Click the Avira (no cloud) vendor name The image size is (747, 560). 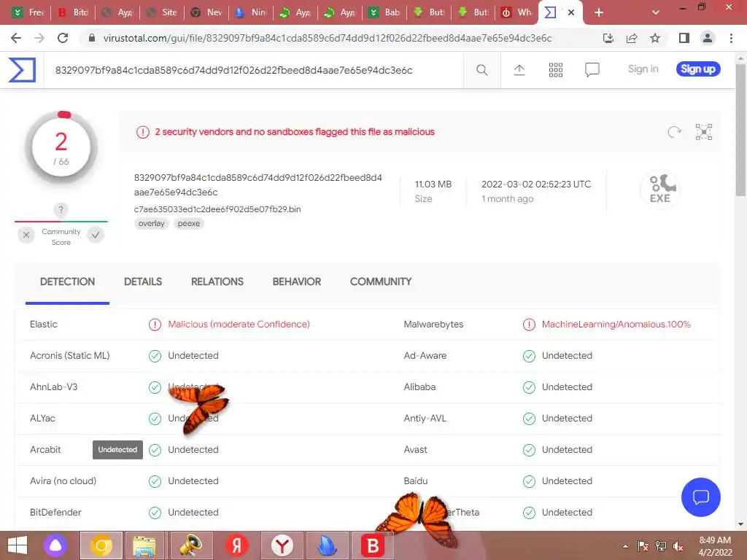pos(63,481)
